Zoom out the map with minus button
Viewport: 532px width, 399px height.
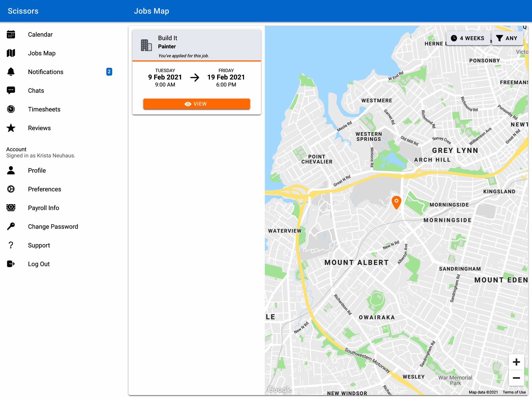tap(516, 378)
